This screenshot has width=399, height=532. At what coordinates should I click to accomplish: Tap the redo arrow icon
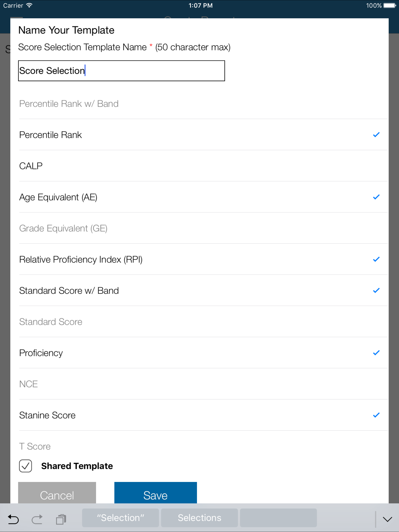click(37, 519)
